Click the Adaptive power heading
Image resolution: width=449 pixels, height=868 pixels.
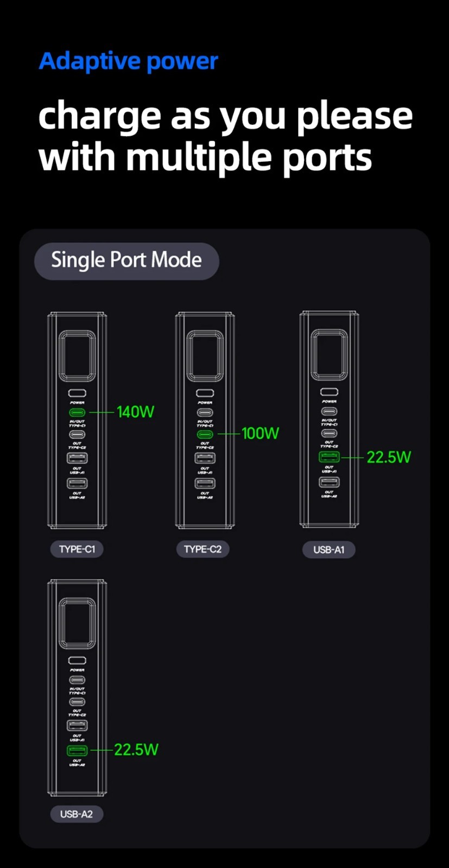pos(128,61)
